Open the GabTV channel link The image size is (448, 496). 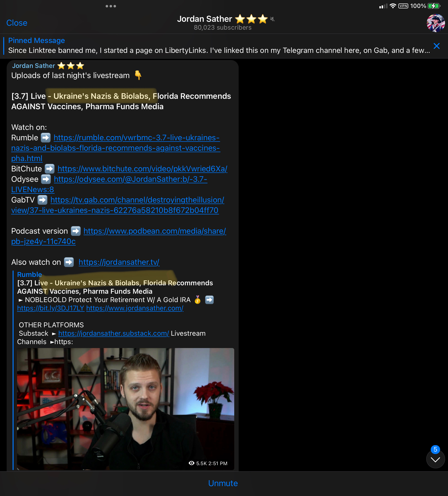coord(118,205)
